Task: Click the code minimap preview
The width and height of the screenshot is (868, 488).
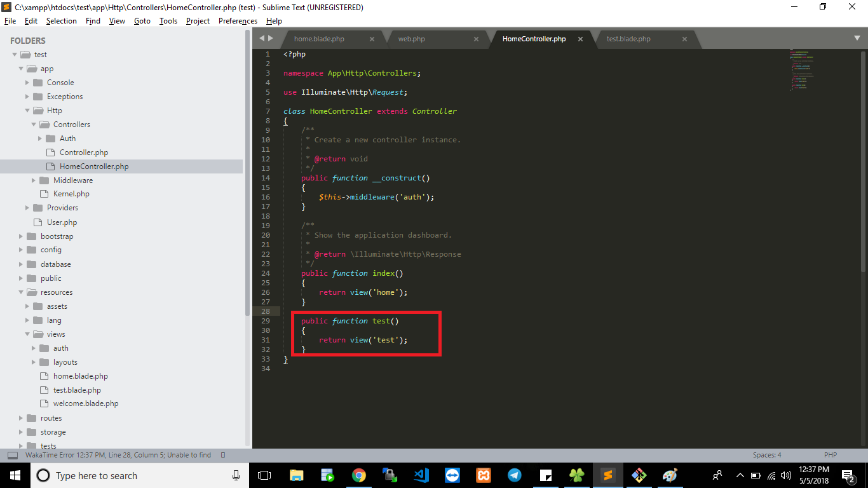Action: [x=803, y=70]
